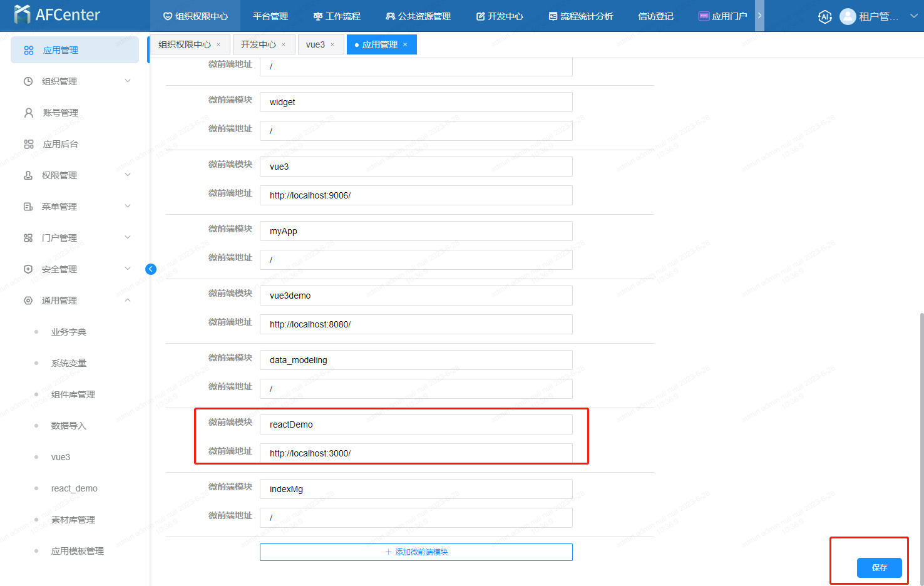Close the 开发中心 tab
Image resolution: width=924 pixels, height=586 pixels.
click(x=284, y=44)
